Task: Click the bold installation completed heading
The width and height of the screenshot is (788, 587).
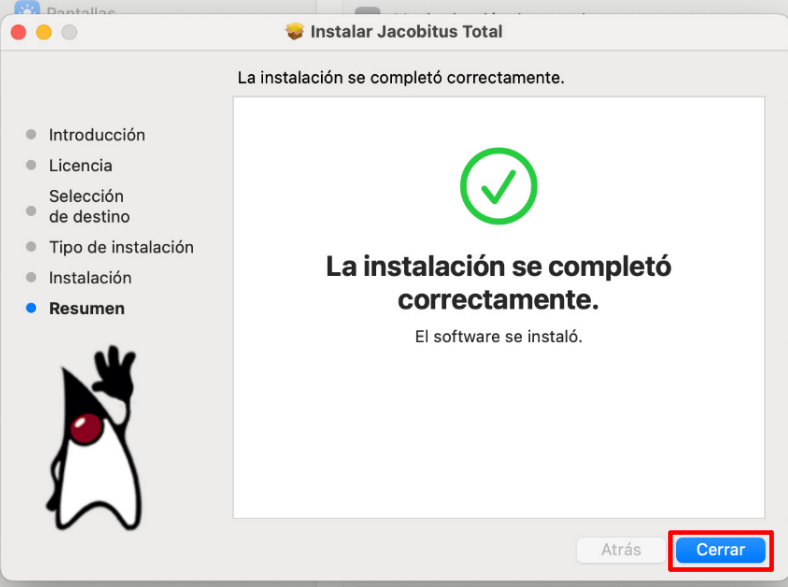Action: tap(498, 283)
